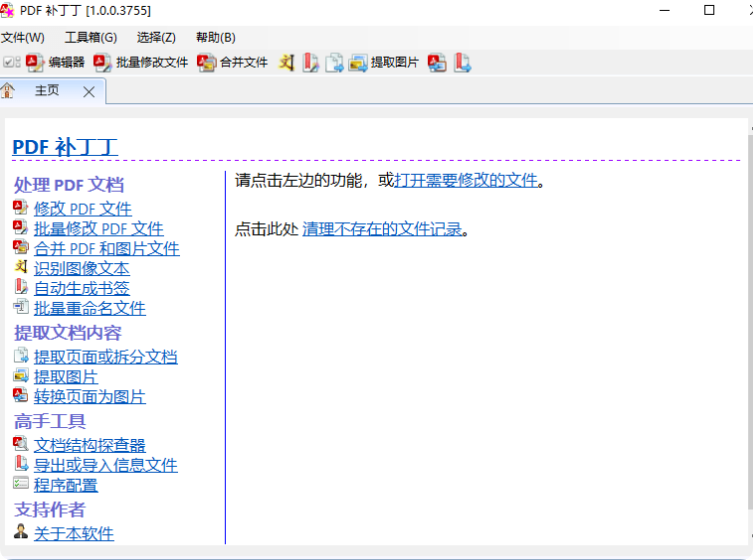Click the checklist icon at toolbar start
Screen dimensions: 753x560
pos(11,62)
